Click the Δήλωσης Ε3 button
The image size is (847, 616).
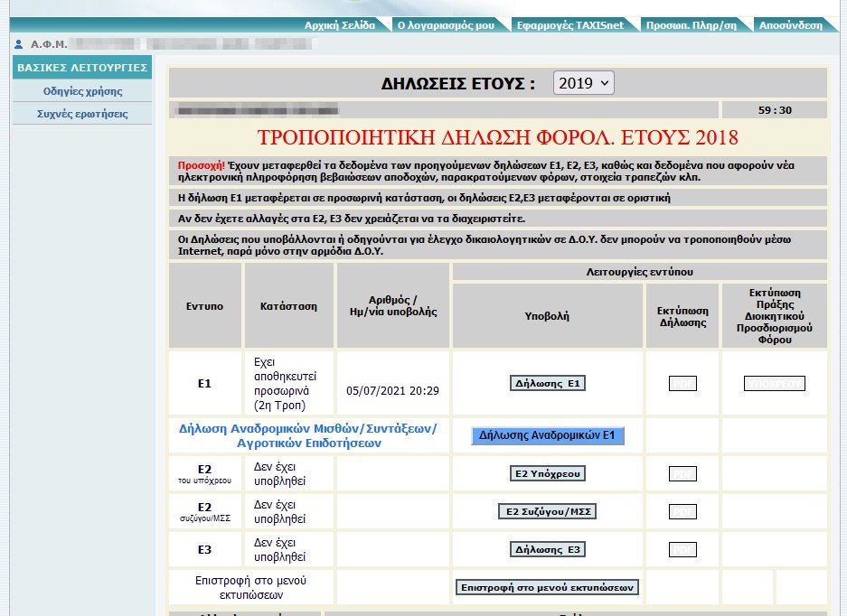point(547,549)
